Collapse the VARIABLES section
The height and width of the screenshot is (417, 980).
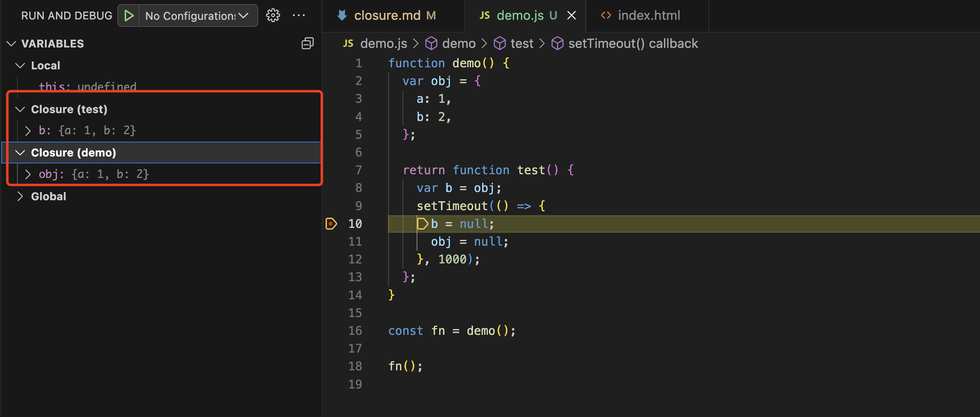(x=12, y=43)
